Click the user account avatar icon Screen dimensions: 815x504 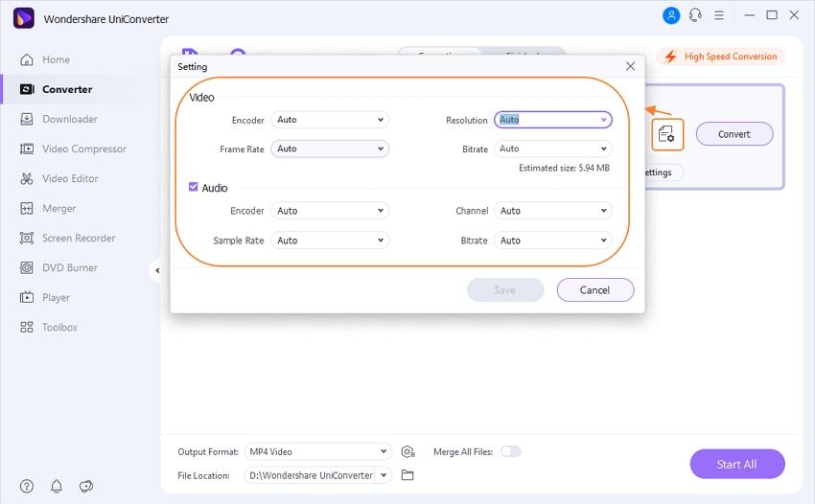671,15
